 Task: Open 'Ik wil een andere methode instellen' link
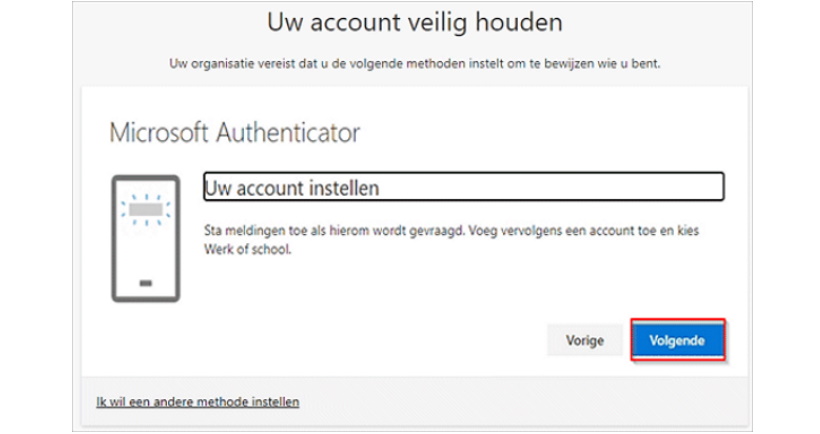(x=198, y=402)
